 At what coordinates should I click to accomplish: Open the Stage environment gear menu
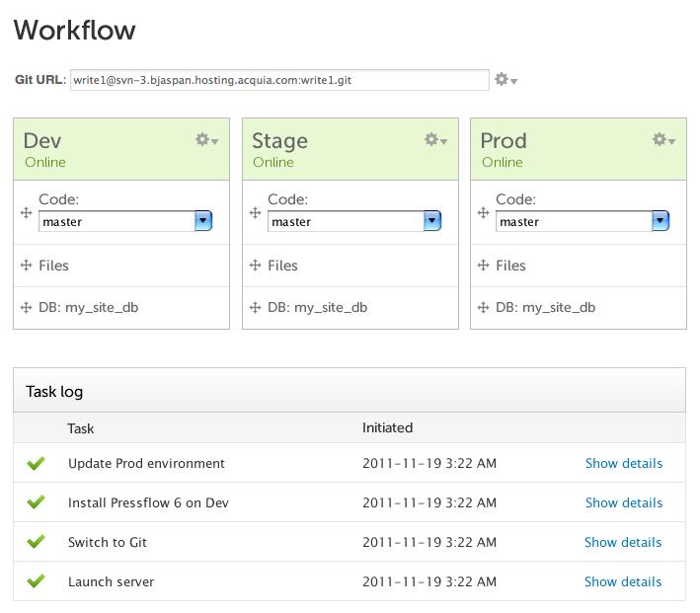[434, 141]
